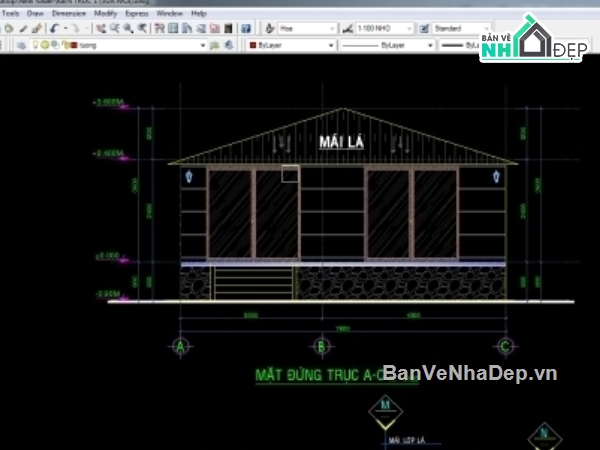Toggle freeze sun icon on tuong layer
The image size is (600, 450).
point(46,45)
